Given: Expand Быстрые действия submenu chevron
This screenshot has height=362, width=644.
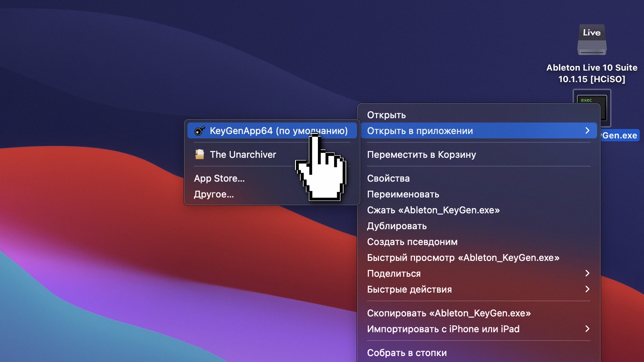Looking at the screenshot, I should click(x=587, y=289).
